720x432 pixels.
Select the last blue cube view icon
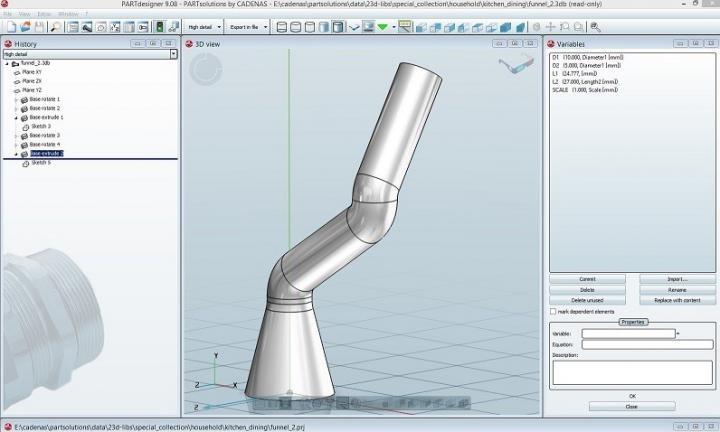coord(520,28)
